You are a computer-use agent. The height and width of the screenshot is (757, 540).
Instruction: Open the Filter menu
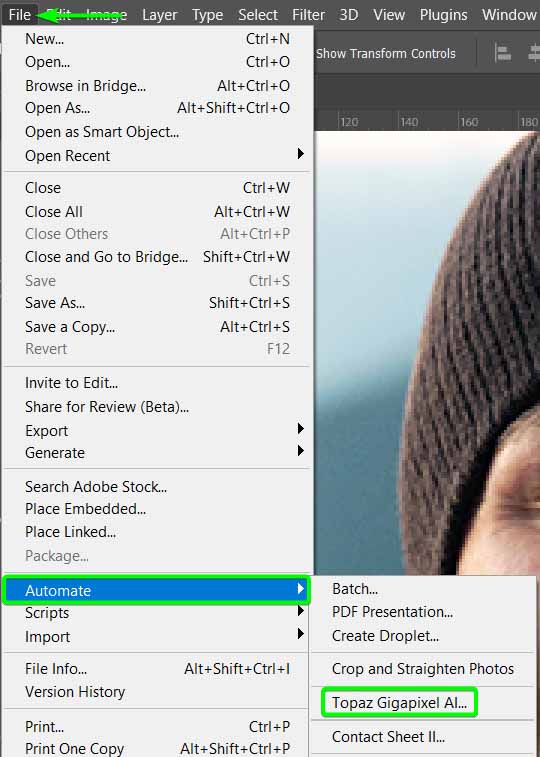pyautogui.click(x=308, y=15)
